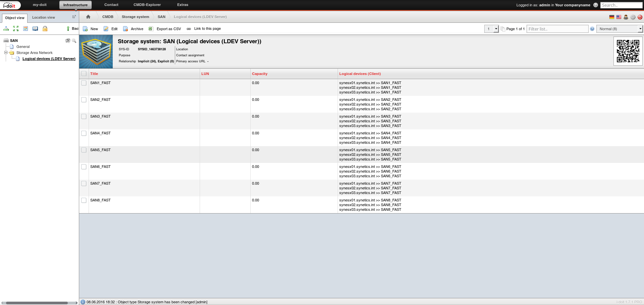Click the Edit button

coord(111,29)
